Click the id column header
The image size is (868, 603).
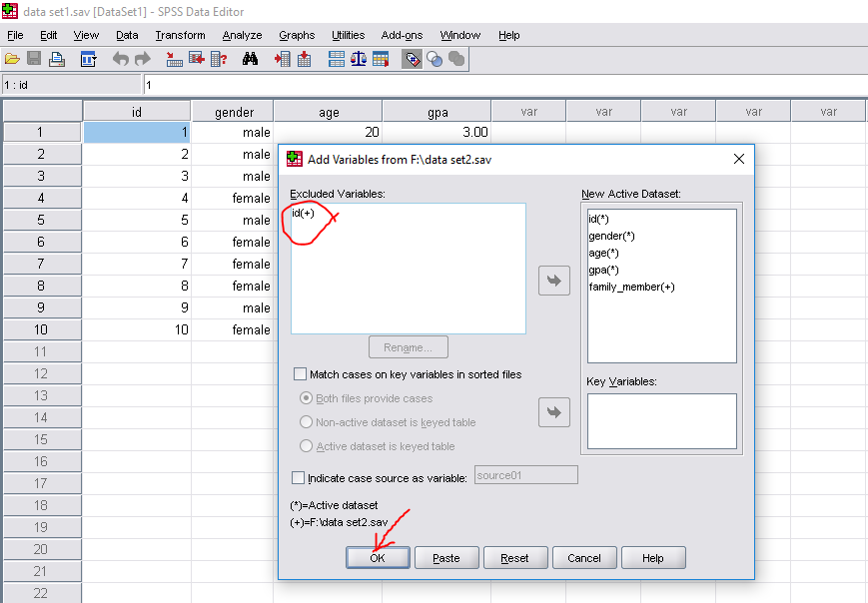[137, 112]
